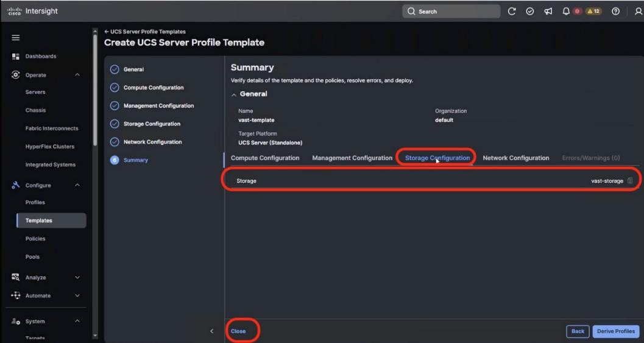The width and height of the screenshot is (644, 343).
Task: Open Servers in the sidebar
Action: tap(35, 92)
